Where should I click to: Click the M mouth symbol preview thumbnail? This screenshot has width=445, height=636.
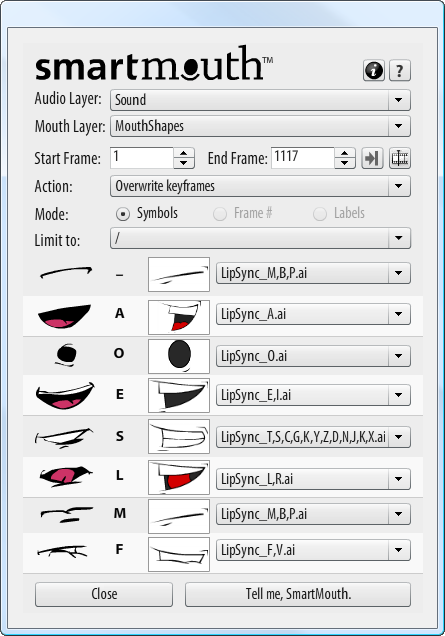pyautogui.click(x=179, y=516)
